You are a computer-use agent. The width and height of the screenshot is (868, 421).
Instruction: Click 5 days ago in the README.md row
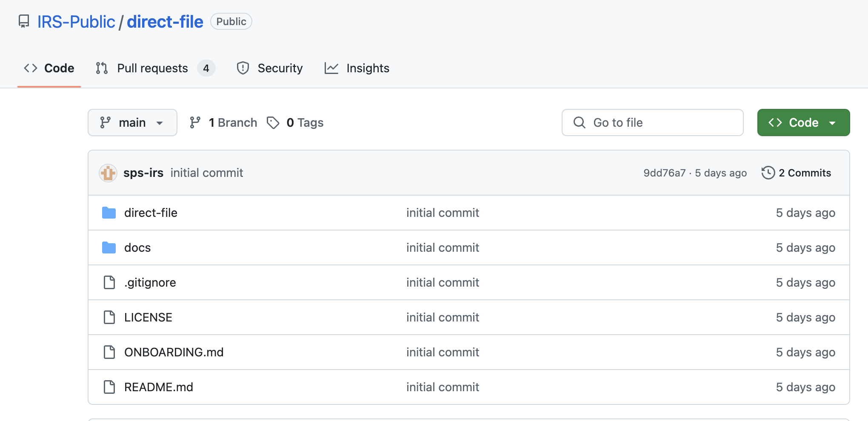click(x=805, y=387)
